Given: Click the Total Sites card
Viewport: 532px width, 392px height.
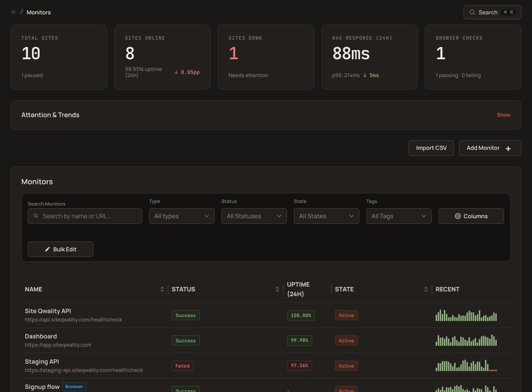Looking at the screenshot, I should coord(59,57).
